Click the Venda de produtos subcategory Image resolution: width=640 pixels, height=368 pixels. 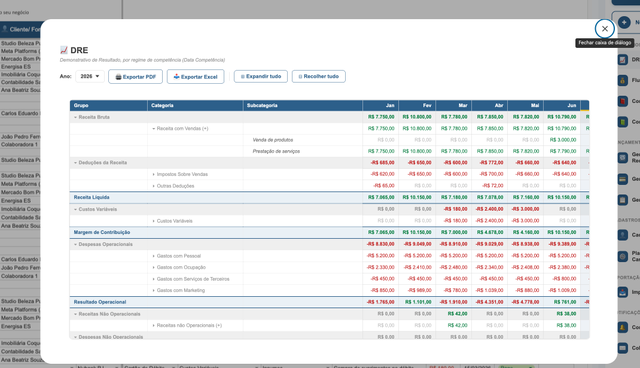coord(273,140)
